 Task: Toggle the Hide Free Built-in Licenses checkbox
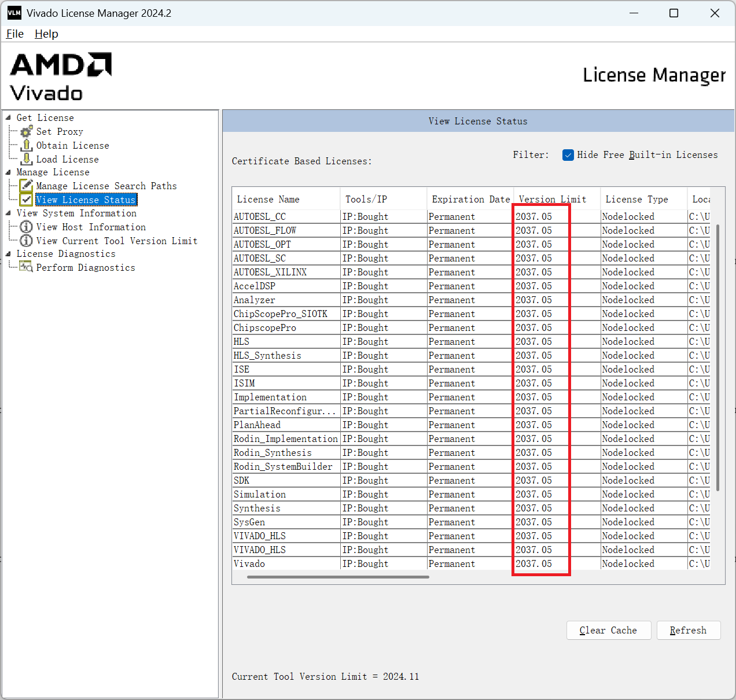pyautogui.click(x=568, y=155)
